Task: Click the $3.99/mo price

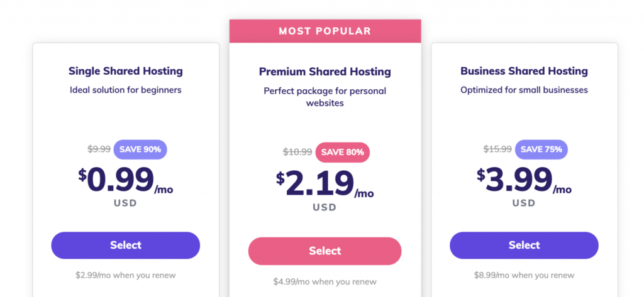Action: click(524, 181)
